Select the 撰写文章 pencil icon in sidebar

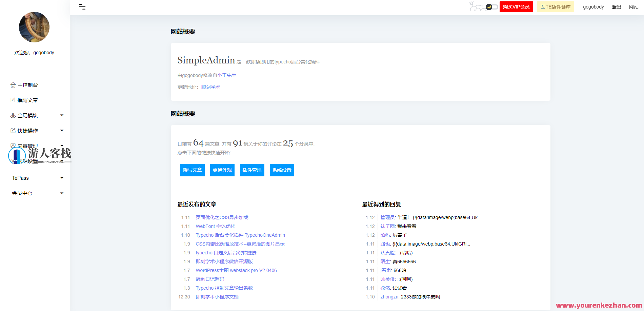point(13,100)
